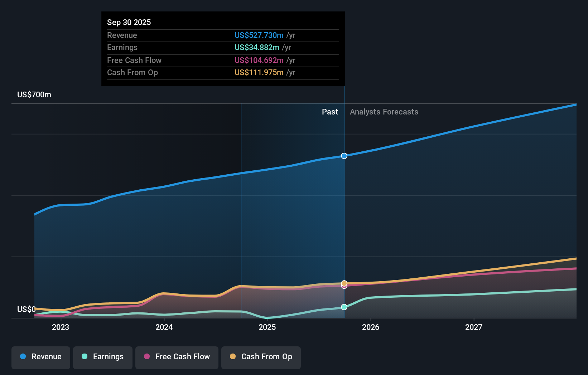This screenshot has width=588, height=375.
Task: Click the US$527.730m Revenue value in tooltip
Action: pos(259,35)
